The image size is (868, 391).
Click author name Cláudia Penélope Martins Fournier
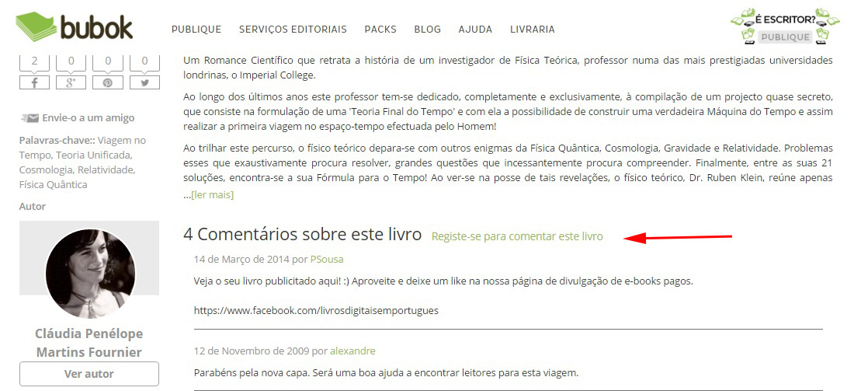coord(89,343)
